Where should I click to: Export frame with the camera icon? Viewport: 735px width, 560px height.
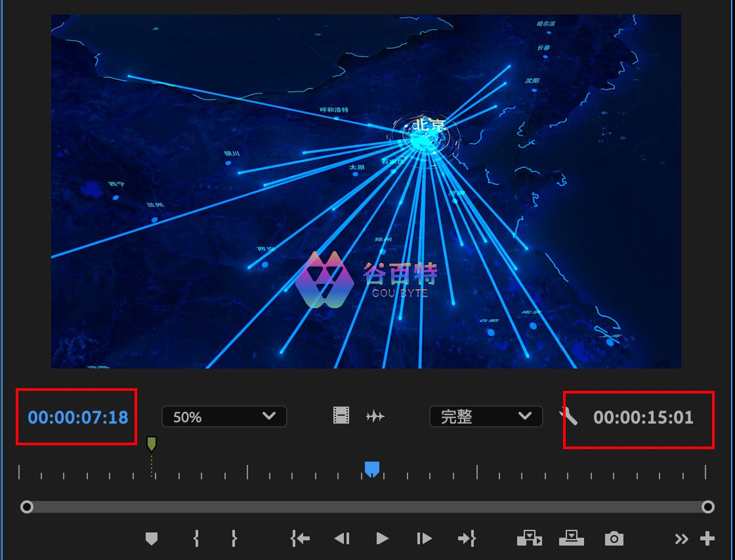614,538
